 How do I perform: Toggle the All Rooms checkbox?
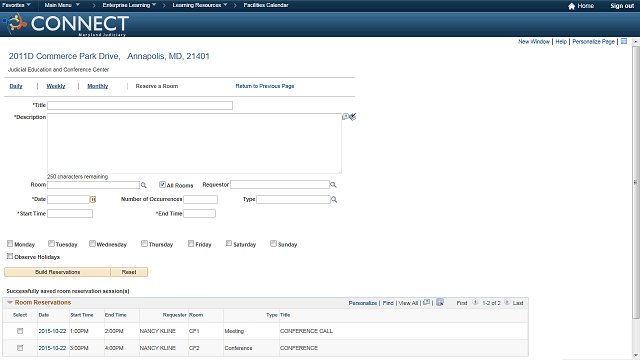162,184
